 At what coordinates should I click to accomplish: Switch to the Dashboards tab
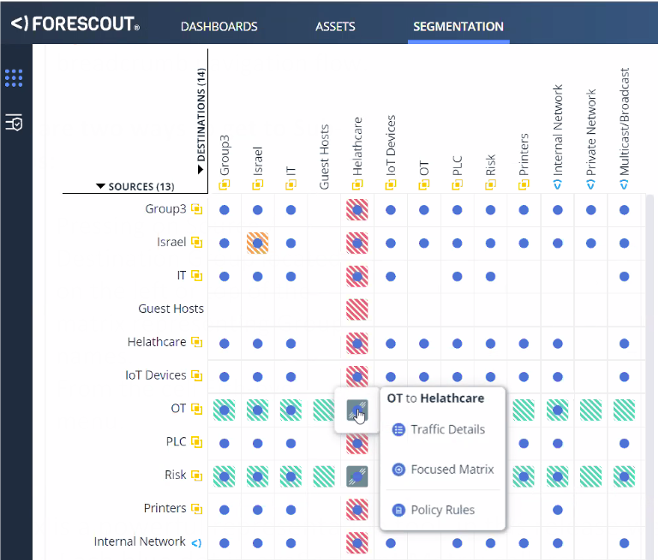coord(219,26)
